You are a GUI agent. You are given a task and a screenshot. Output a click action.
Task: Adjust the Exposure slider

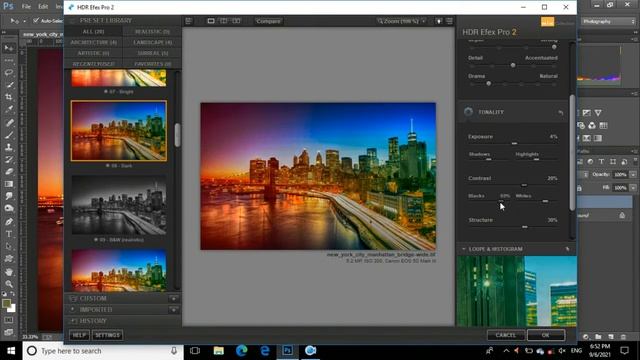pos(514,143)
